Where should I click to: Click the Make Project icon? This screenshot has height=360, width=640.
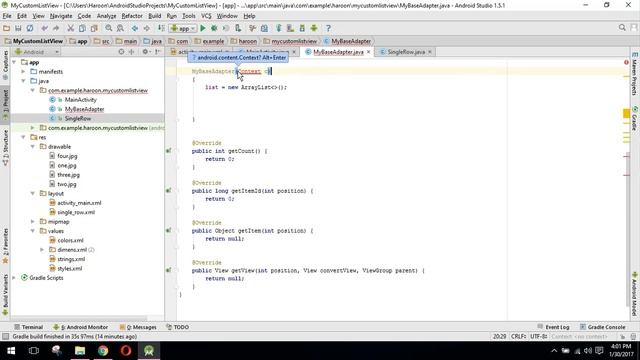(x=161, y=28)
